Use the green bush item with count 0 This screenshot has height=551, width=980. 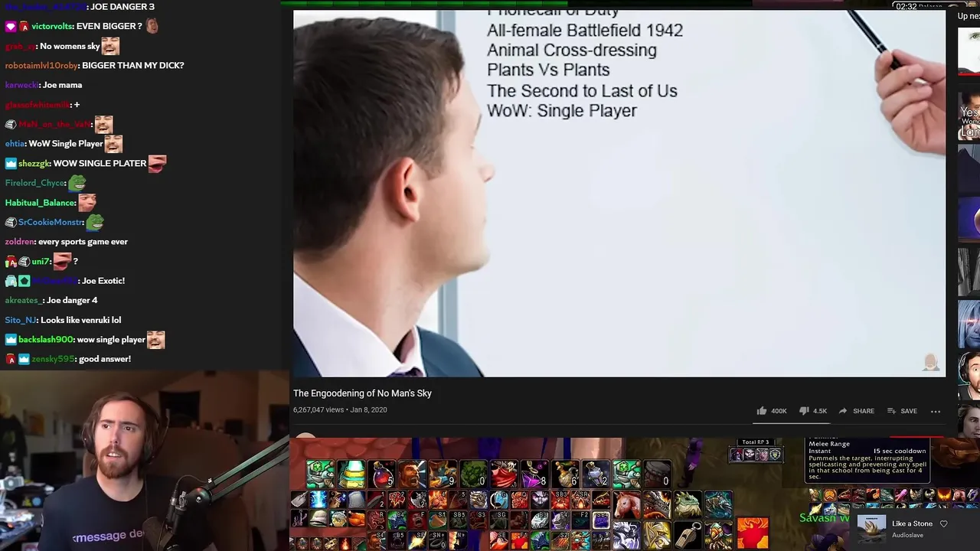coord(473,474)
